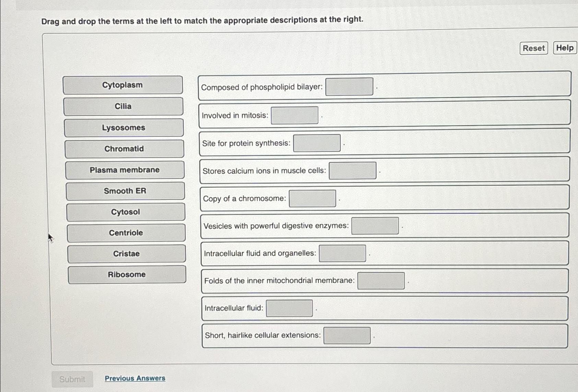Viewport: 578px width, 392px height.
Task: Select the Lysosomes term tile
Action: tap(123, 128)
